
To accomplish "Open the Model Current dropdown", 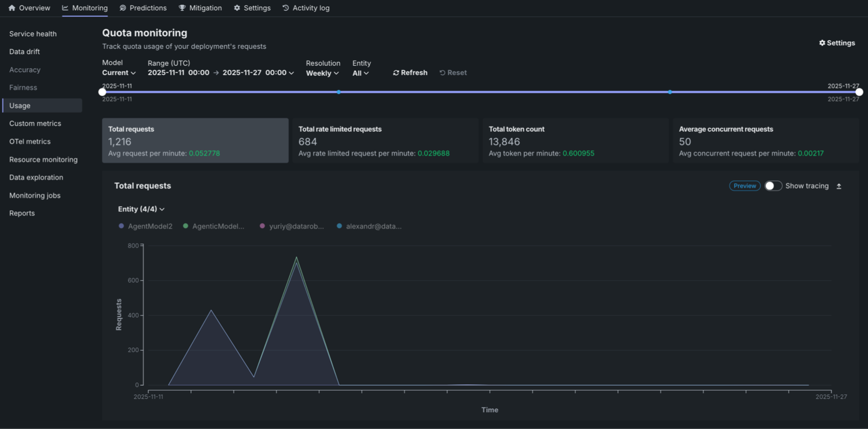I will tap(118, 73).
